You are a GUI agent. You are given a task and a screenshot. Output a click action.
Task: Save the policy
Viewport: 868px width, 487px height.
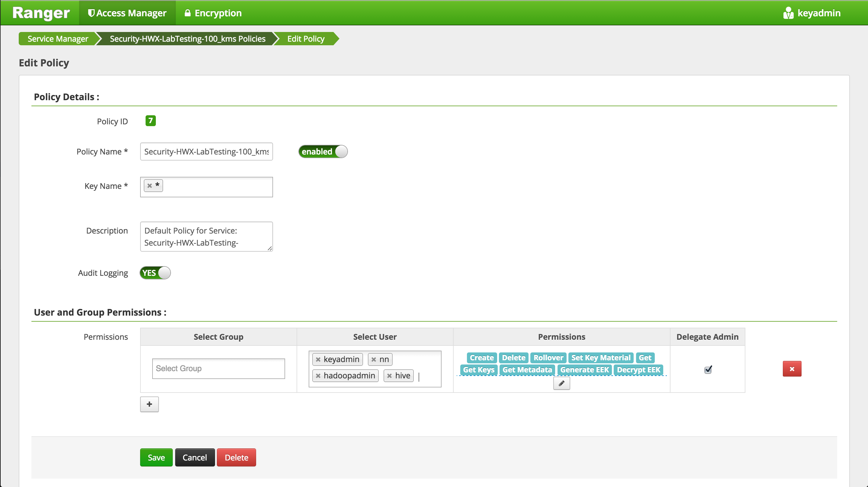click(x=156, y=457)
